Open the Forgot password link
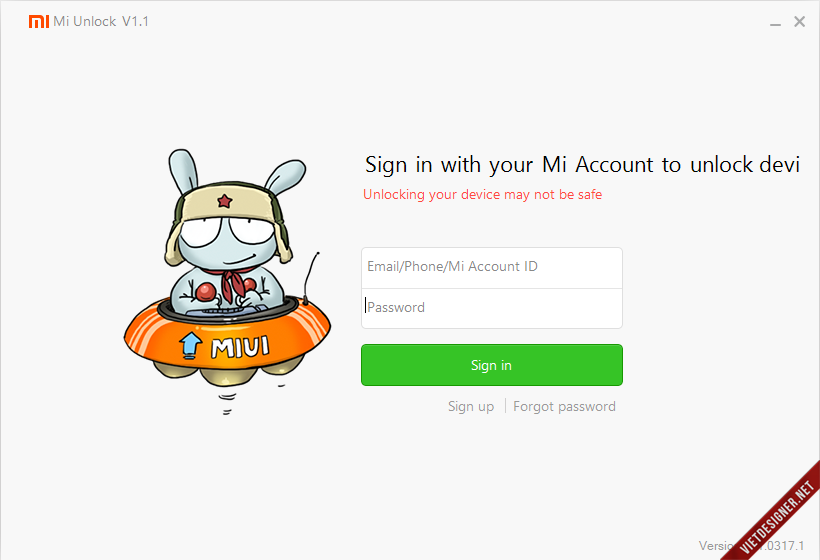The width and height of the screenshot is (820, 560). pyautogui.click(x=564, y=406)
